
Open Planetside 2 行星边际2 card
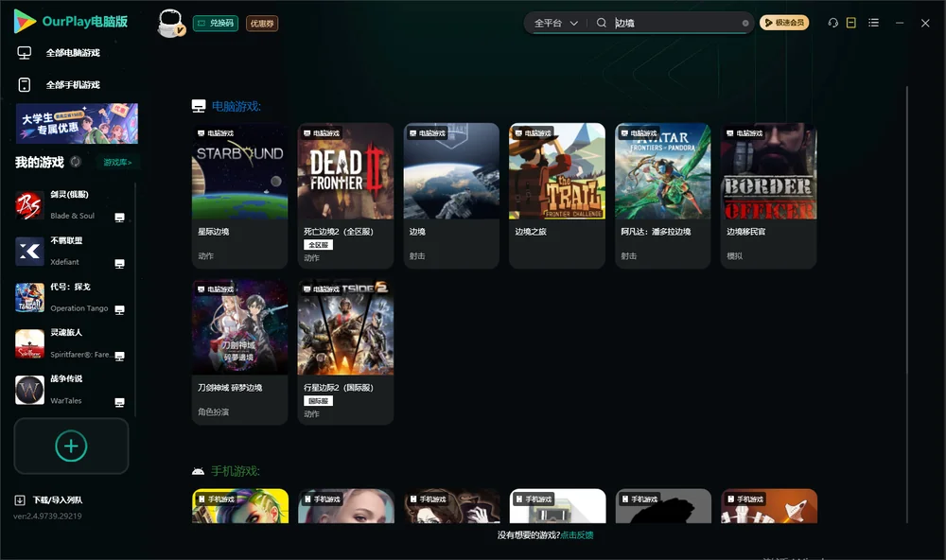click(345, 352)
